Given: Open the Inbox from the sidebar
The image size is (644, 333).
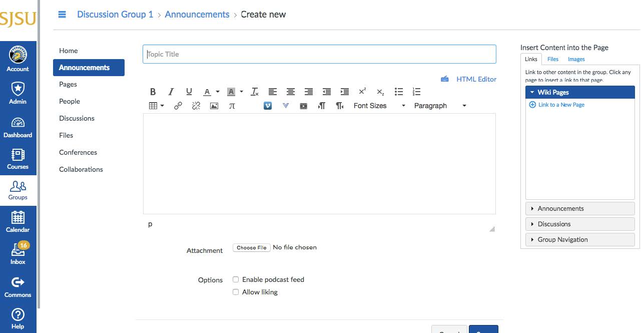Looking at the screenshot, I should [x=18, y=253].
